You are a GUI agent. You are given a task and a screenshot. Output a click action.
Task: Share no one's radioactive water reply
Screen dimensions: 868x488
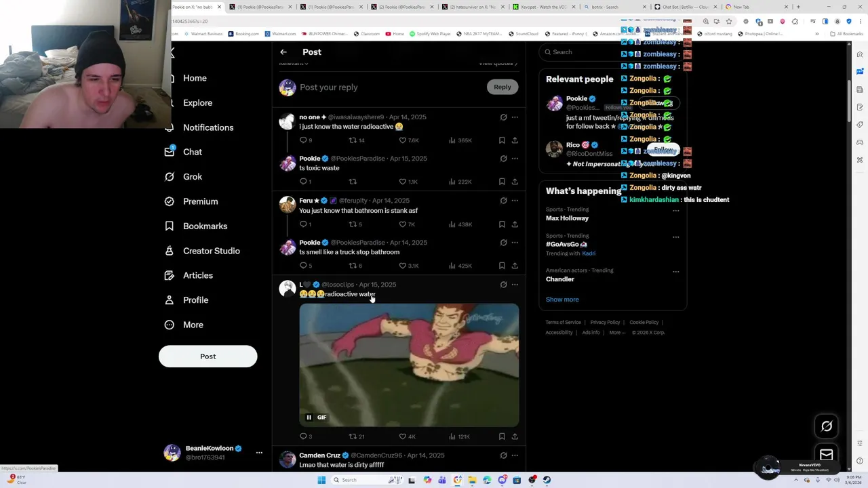tap(515, 140)
